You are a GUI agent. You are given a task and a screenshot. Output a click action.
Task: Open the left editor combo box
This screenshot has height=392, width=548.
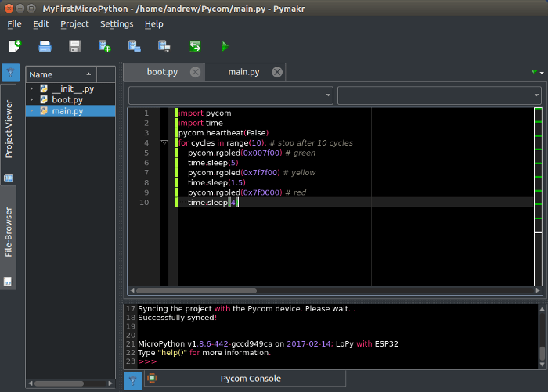[x=230, y=95]
